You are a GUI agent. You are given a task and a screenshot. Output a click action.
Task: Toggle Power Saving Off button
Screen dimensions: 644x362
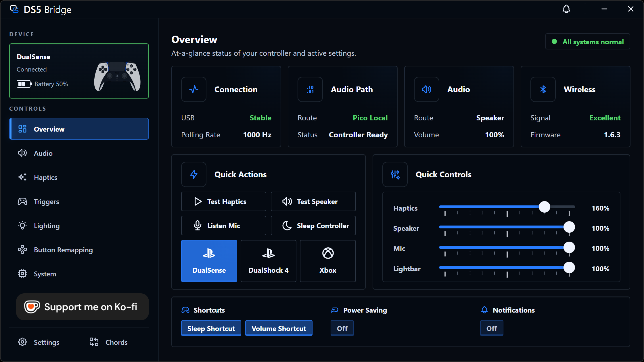[x=342, y=328]
